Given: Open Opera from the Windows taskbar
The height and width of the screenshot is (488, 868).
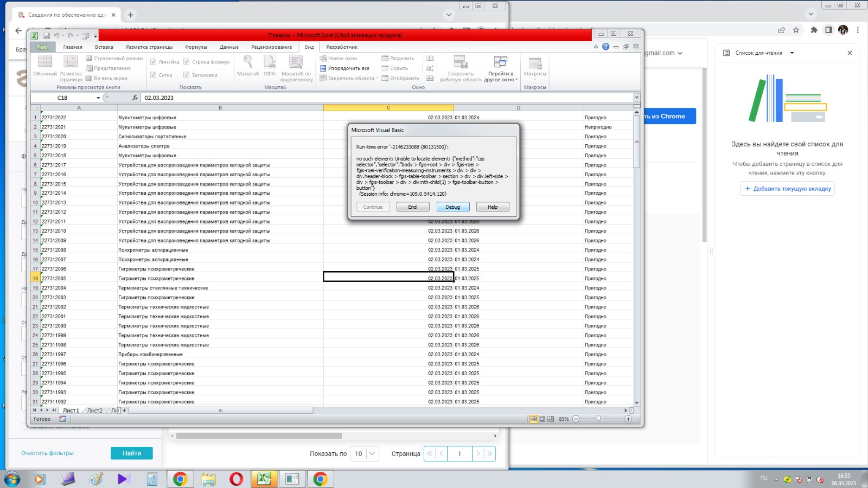Looking at the screenshot, I should (x=237, y=479).
